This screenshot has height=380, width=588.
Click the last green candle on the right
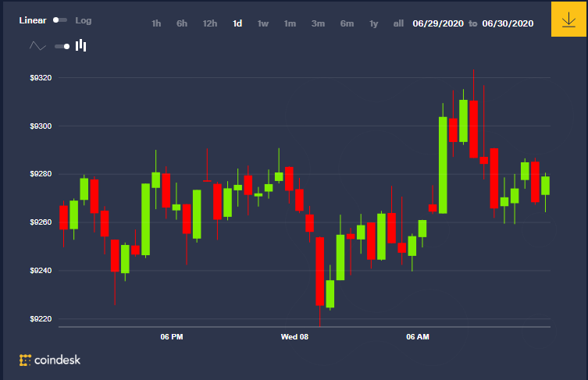point(546,186)
